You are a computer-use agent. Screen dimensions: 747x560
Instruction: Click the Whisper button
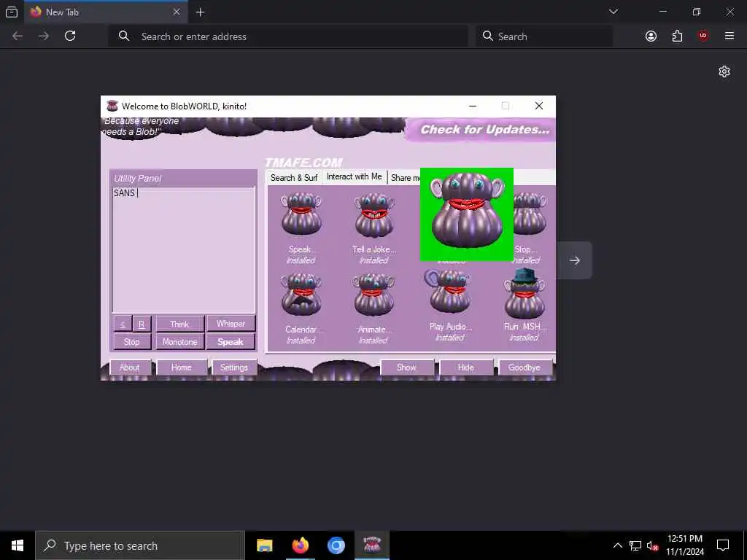[231, 324]
